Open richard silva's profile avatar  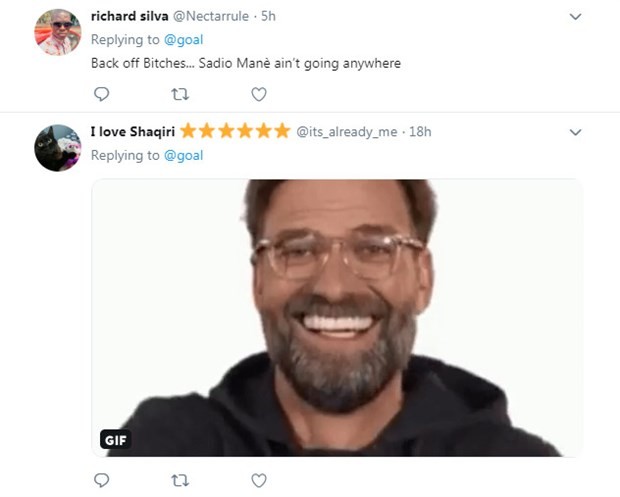click(x=58, y=33)
